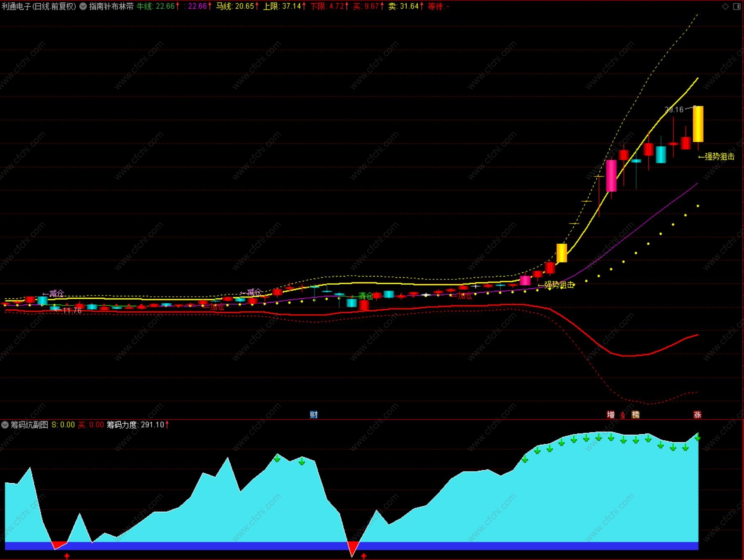This screenshot has height=560, width=744.
Task: Open the 筹码坑副图 indicator dropdown arrow
Action: (5, 424)
